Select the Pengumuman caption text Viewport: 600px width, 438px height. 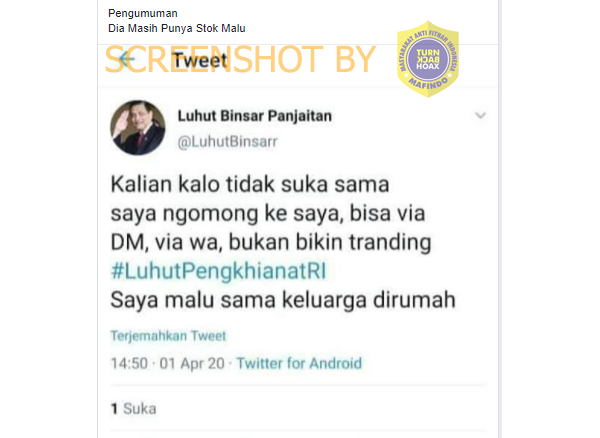(143, 13)
